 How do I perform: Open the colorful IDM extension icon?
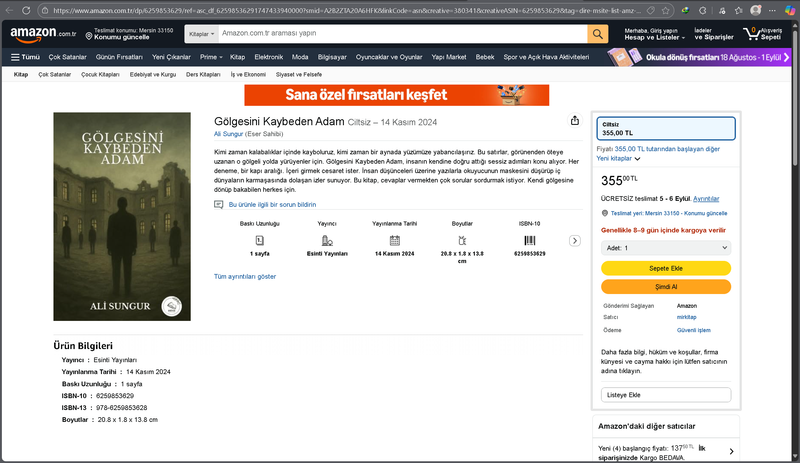point(685,10)
